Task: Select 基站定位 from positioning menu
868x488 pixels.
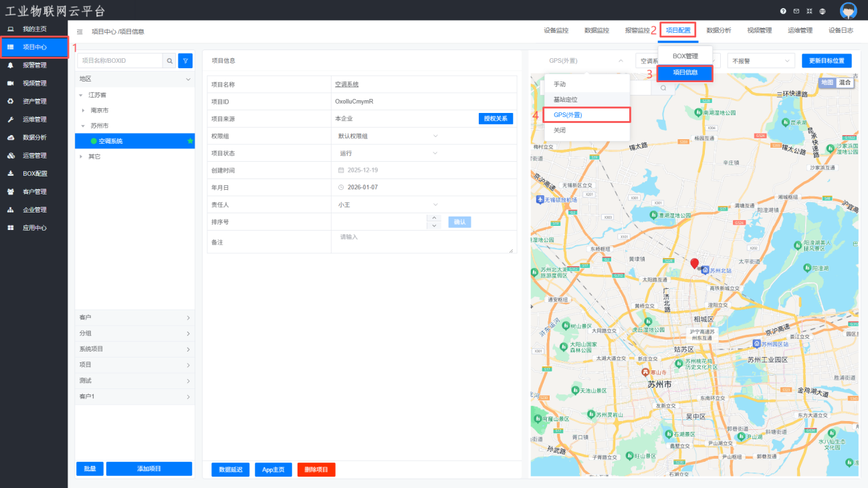Action: tap(565, 100)
